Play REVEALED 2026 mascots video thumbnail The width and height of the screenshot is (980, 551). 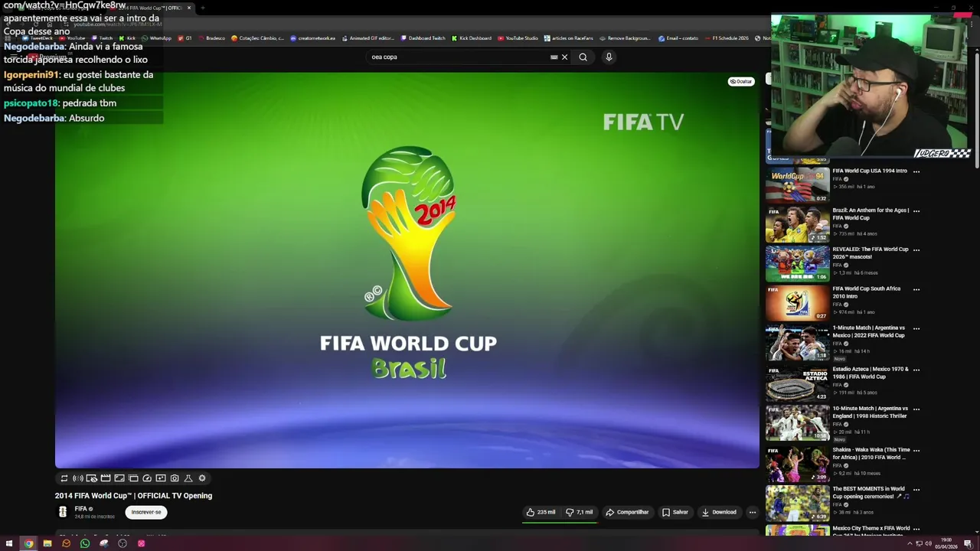797,263
